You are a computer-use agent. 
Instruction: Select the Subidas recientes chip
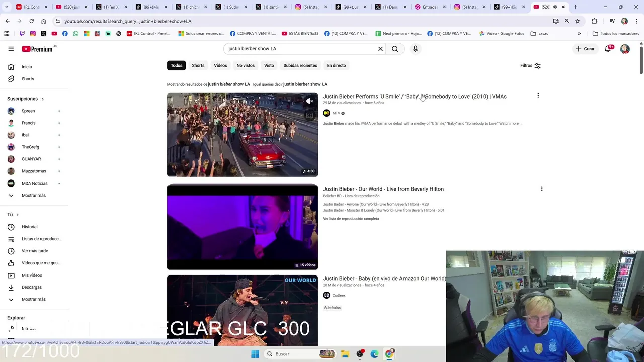(300, 65)
